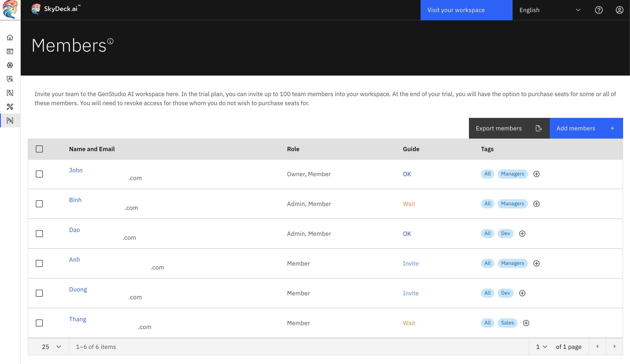Open the tools/settings wrench icon
Screen dimensions: 630x364
pyautogui.click(x=10, y=107)
